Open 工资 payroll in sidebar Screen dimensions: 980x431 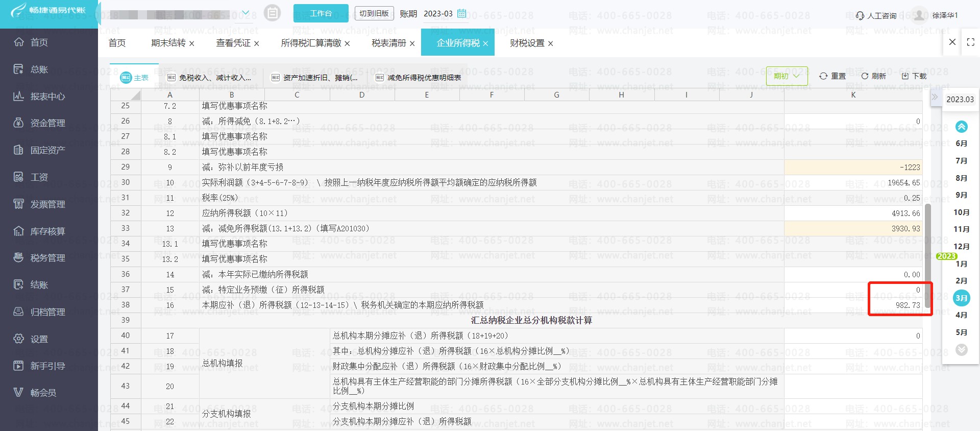(x=31, y=177)
